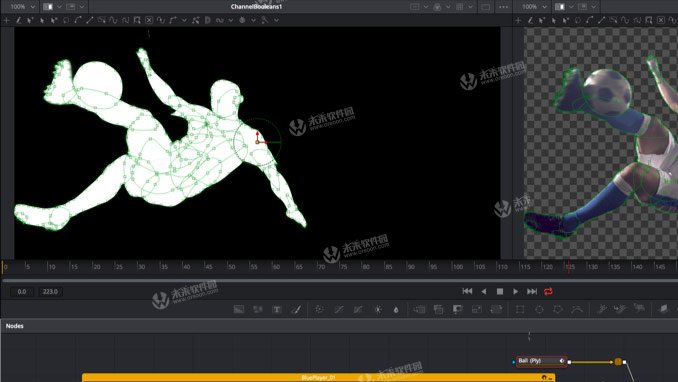
Task: Click the current time field showing 0.0
Action: point(22,292)
